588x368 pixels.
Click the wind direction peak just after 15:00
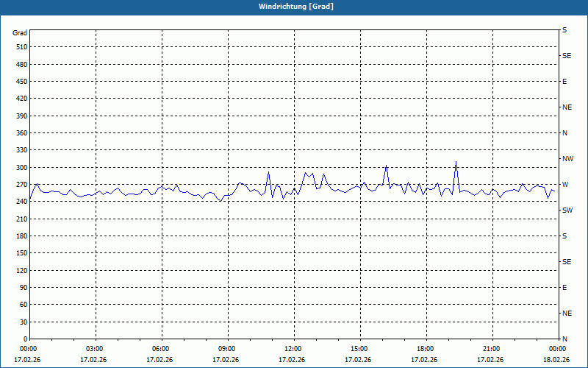click(386, 166)
